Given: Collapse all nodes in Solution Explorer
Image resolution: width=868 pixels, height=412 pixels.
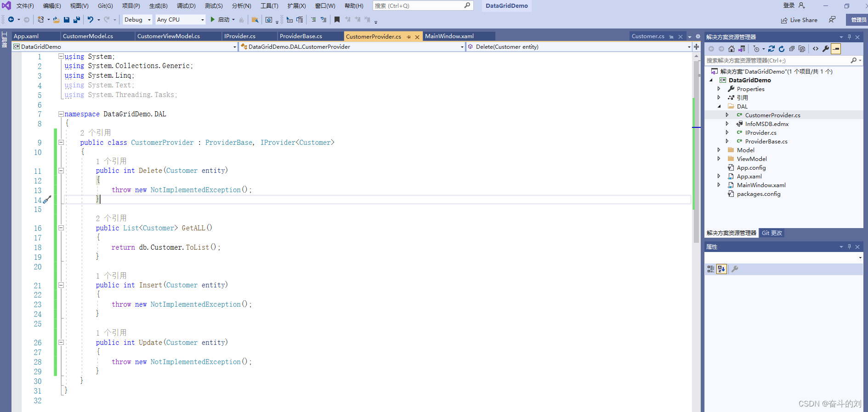Looking at the screenshot, I should click(x=792, y=49).
